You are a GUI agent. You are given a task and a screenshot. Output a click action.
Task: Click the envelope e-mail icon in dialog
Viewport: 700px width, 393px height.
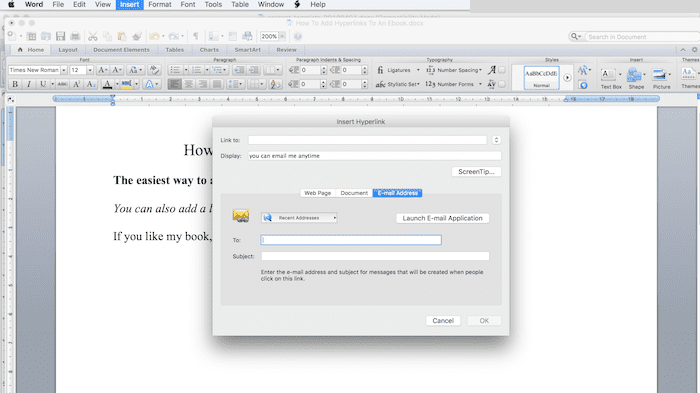pos(241,216)
